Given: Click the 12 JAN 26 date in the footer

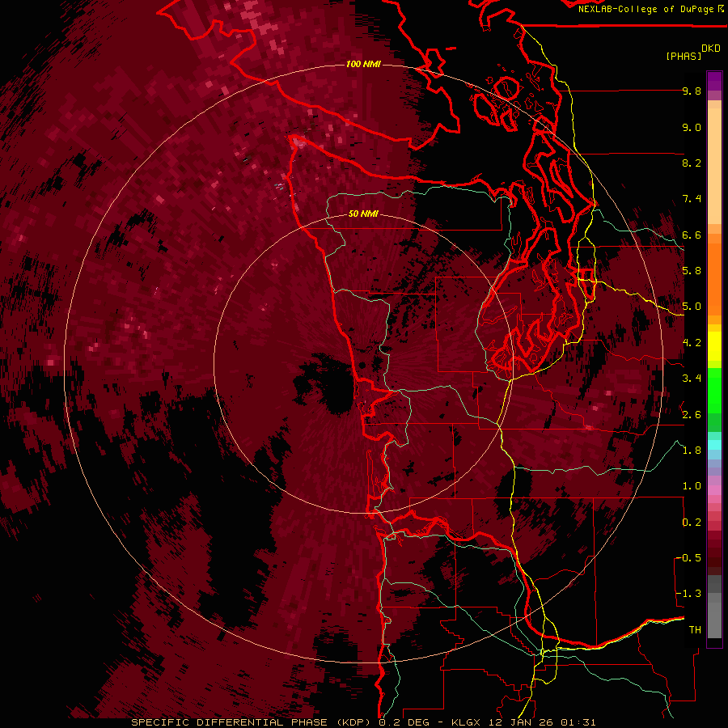Looking at the screenshot, I should point(523,722).
